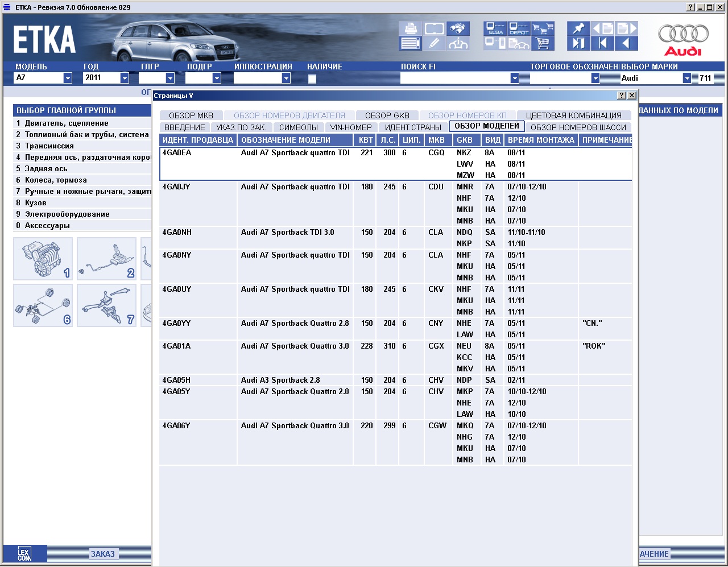Click the multiple shopping carts icon

coord(543,28)
